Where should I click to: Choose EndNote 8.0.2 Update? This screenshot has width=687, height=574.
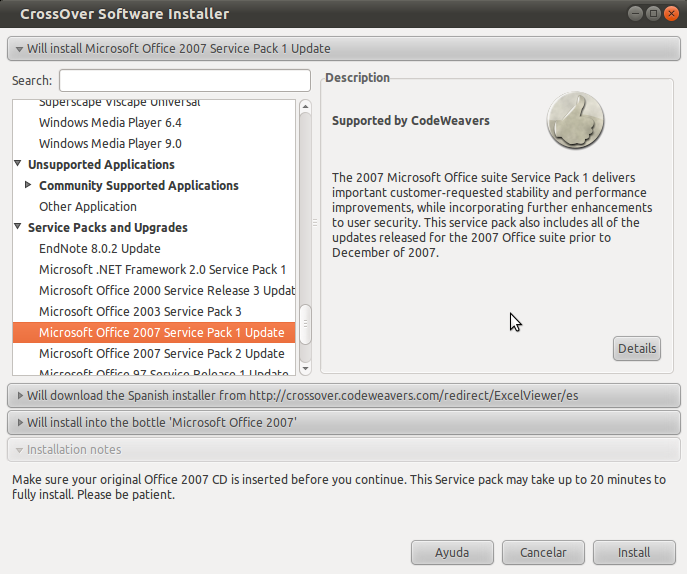(100, 249)
